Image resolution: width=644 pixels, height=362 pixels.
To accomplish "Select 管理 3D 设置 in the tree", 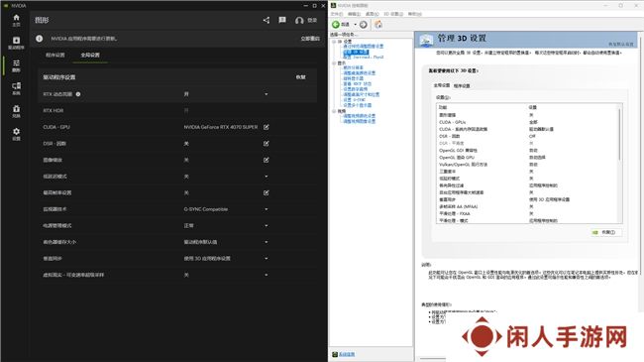I will pos(356,52).
